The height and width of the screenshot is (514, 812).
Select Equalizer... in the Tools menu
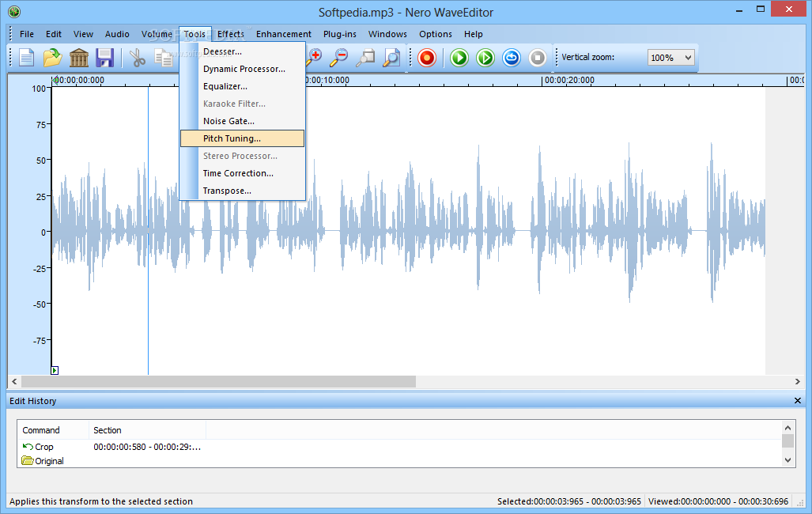tap(243, 86)
